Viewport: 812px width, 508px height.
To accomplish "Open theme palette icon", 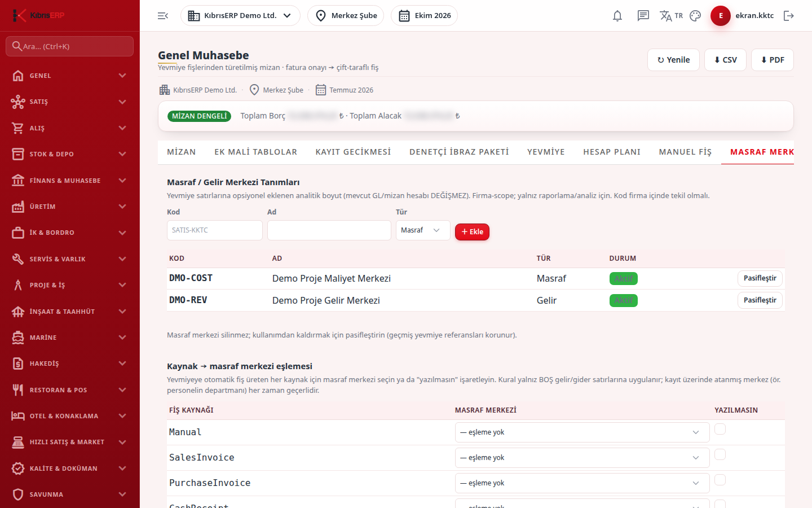I will tap(695, 16).
